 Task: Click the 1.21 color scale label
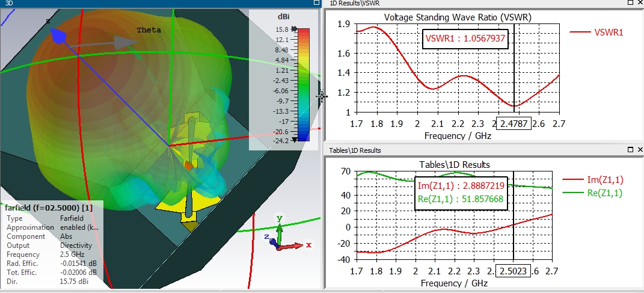point(282,70)
